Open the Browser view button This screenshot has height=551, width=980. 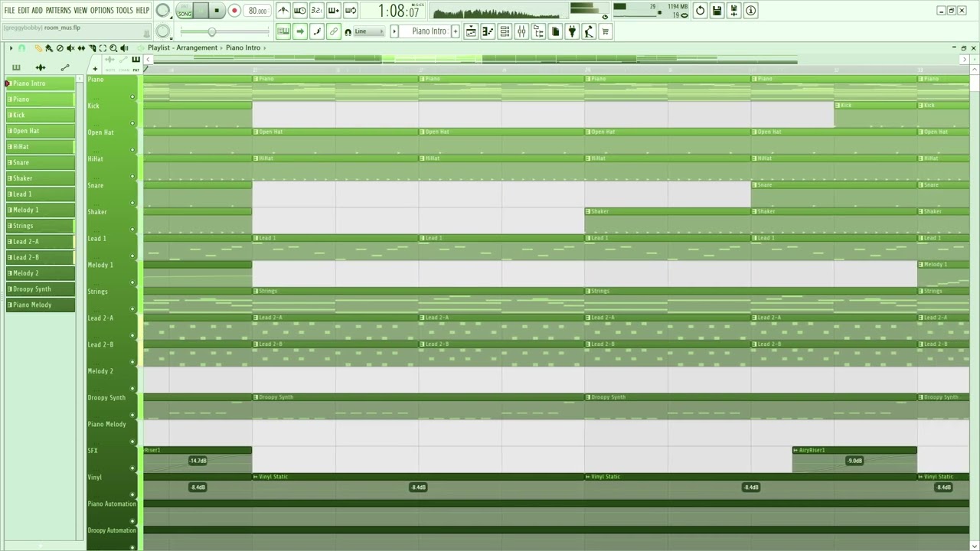click(538, 31)
